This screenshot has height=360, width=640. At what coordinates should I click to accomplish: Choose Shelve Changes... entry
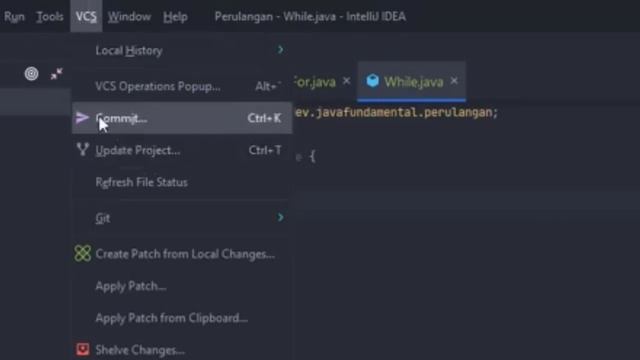point(182,350)
